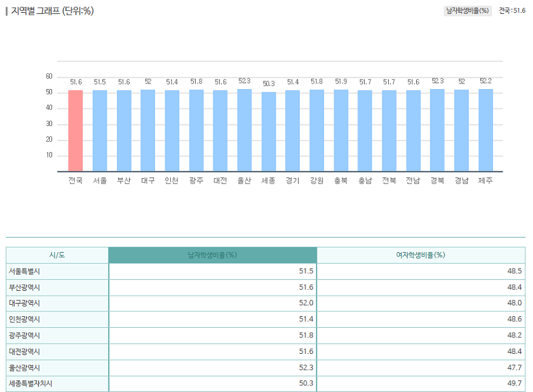
Task: Select the 부산광역시 row label
Action: pos(25,287)
